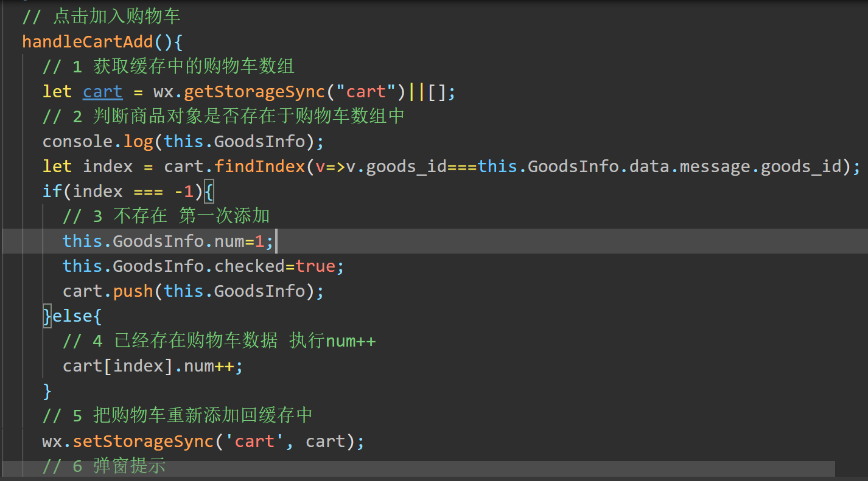Viewport: 868px width, 481px height.
Task: Click the 'cart' string in setStorageSync
Action: pyautogui.click(x=254, y=441)
